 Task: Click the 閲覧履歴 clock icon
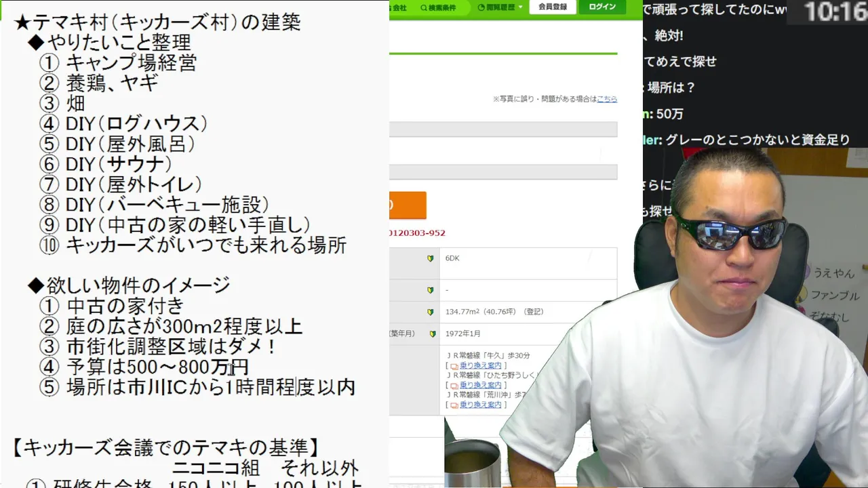[481, 7]
